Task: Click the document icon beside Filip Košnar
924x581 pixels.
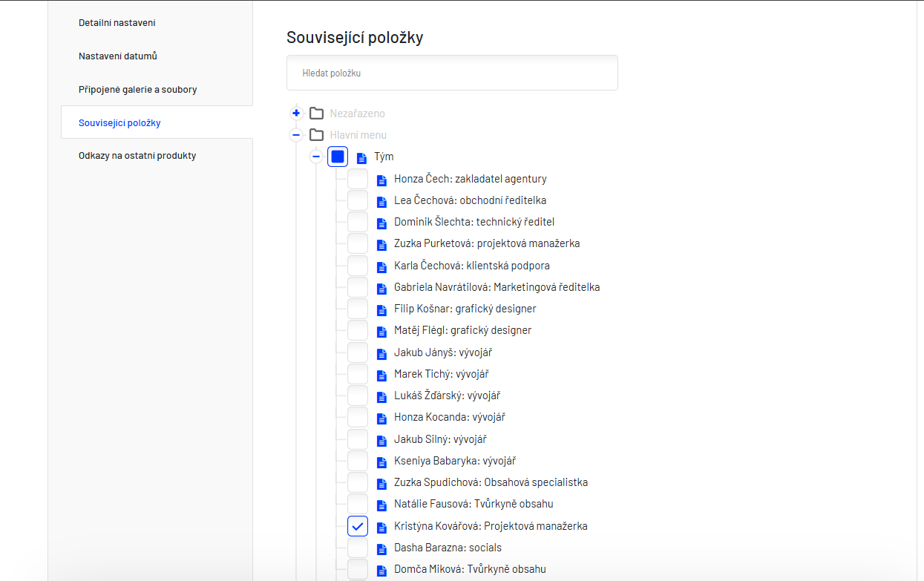Action: click(x=382, y=309)
